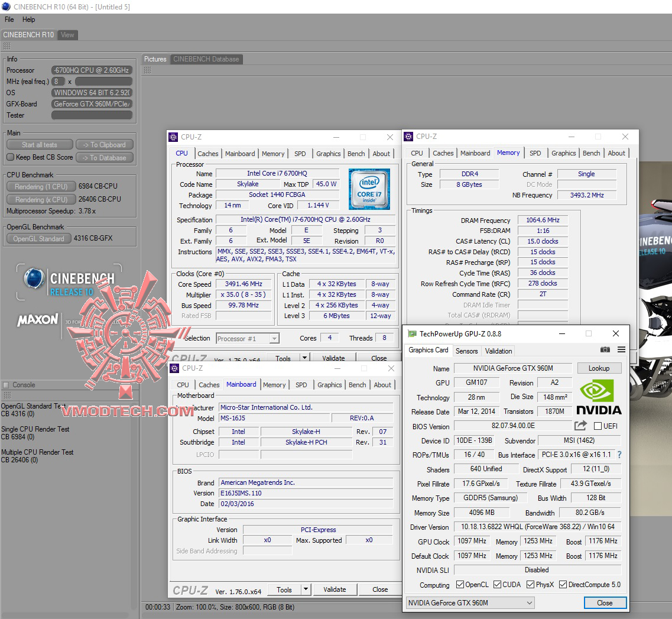Click the BIOS Version E16J5IMS.110 value
The width and height of the screenshot is (672, 619).
tap(306, 493)
